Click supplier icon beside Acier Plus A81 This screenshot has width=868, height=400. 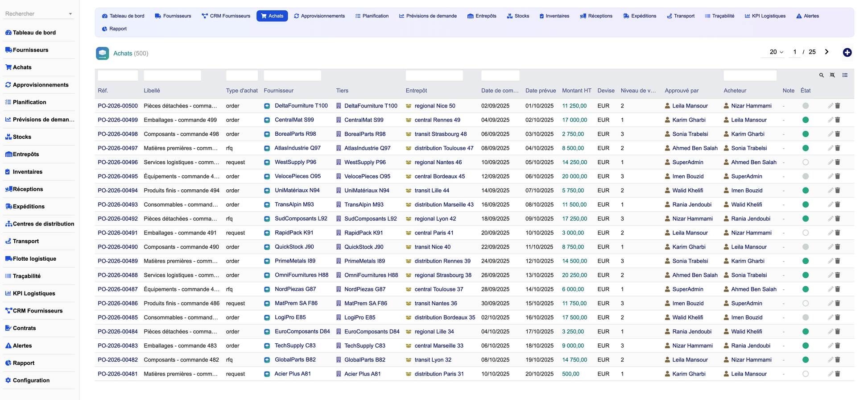coord(267,374)
